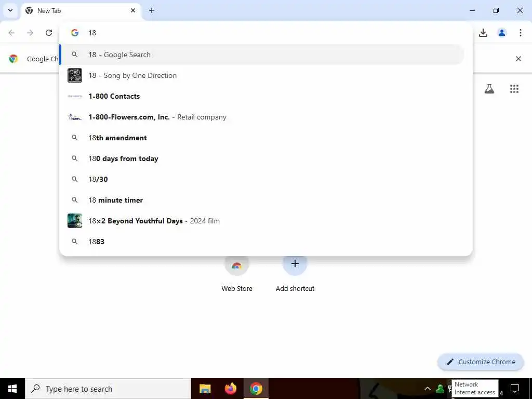Viewport: 532px width, 399px height.
Task: Click Customize Chrome button
Action: tap(481, 362)
